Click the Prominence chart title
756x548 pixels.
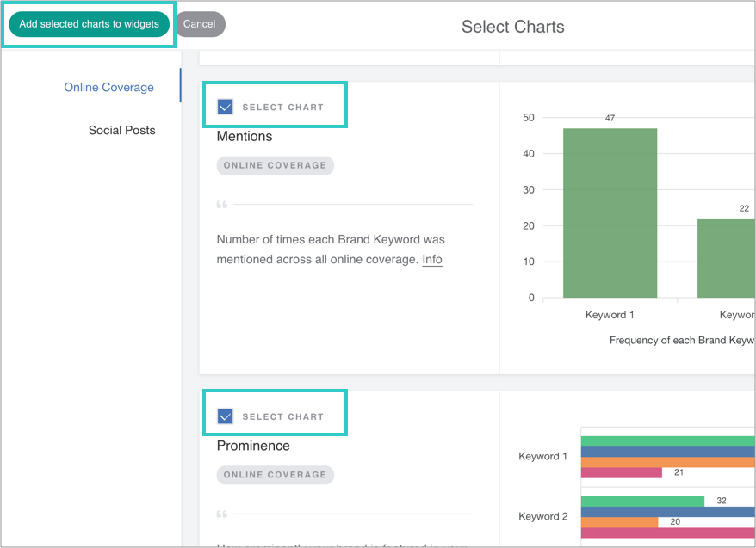click(x=253, y=446)
